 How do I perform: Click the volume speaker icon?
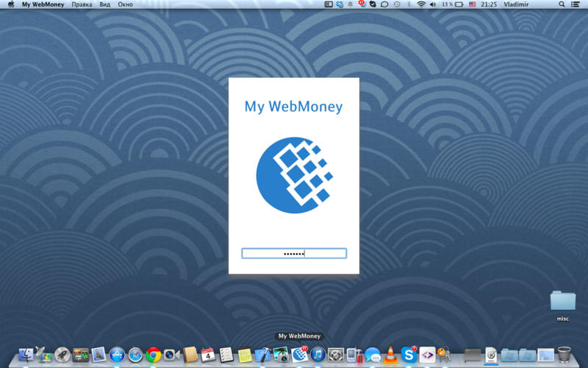(433, 4)
